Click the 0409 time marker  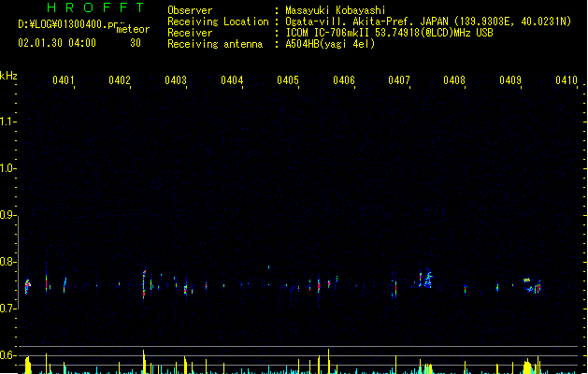(x=510, y=79)
